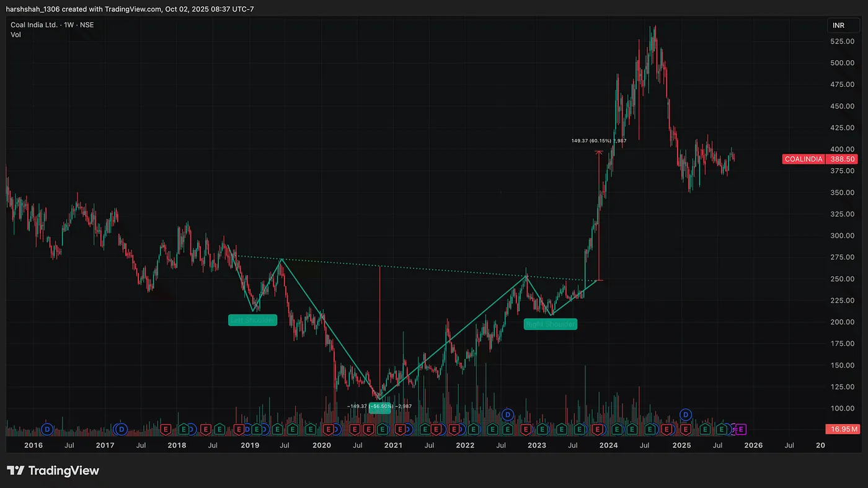Click the 2016 time axis label
This screenshot has height=488, width=868.
pyautogui.click(x=33, y=445)
